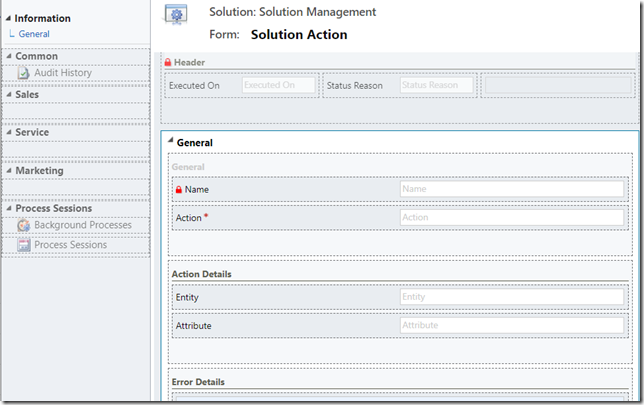Select the Action Details section label
Image resolution: width=644 pixels, height=405 pixels.
(x=202, y=274)
